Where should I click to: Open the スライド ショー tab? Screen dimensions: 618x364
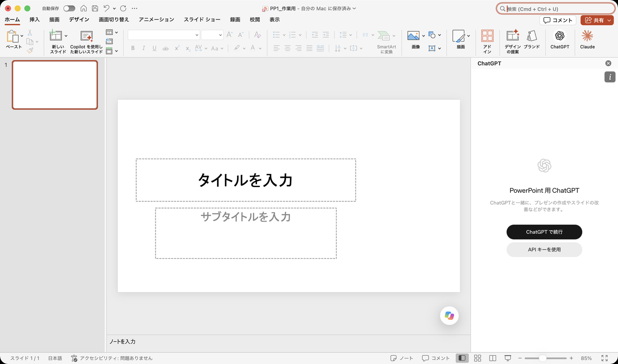click(202, 19)
